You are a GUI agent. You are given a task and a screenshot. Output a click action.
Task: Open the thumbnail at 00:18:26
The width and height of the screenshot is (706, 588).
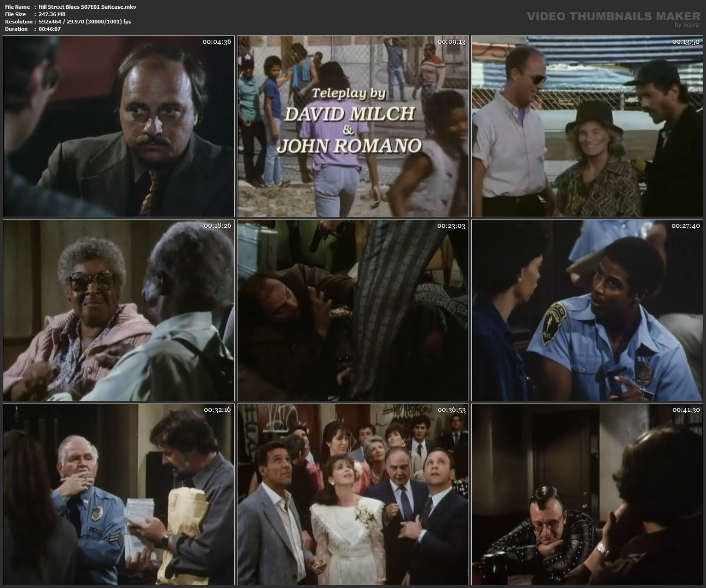point(119,310)
